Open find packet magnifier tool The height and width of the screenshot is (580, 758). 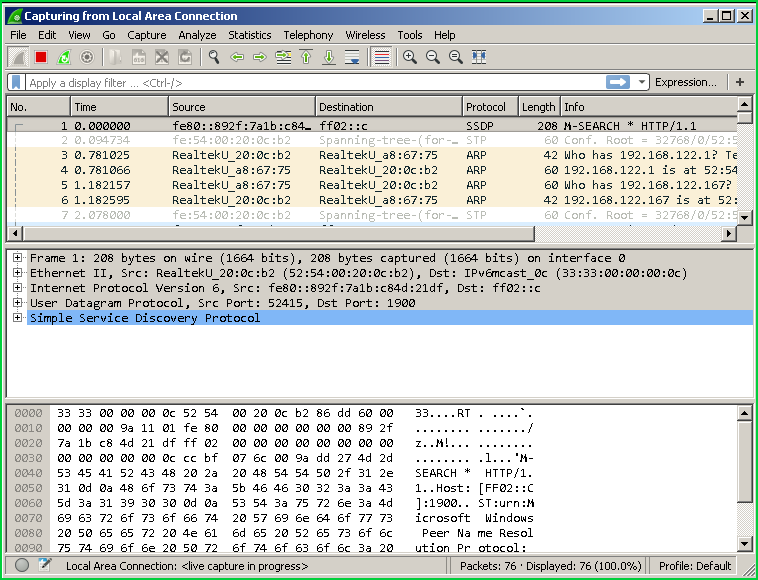(x=214, y=58)
